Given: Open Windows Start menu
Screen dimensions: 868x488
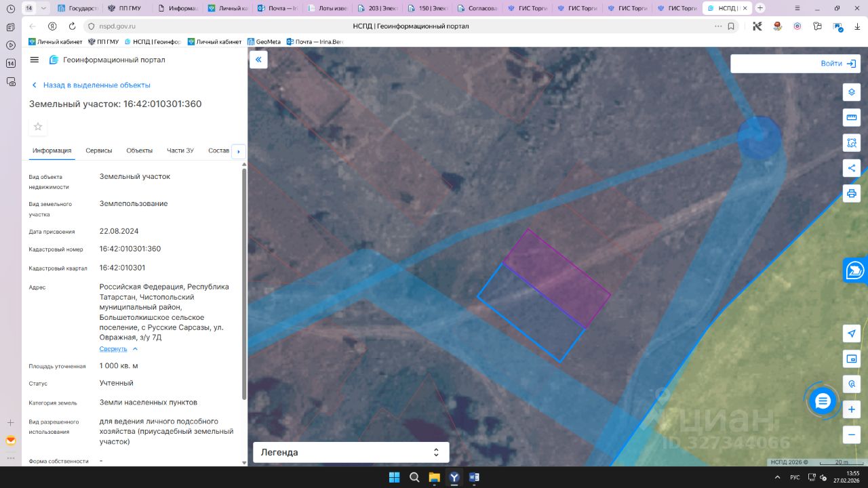Looking at the screenshot, I should 394,477.
